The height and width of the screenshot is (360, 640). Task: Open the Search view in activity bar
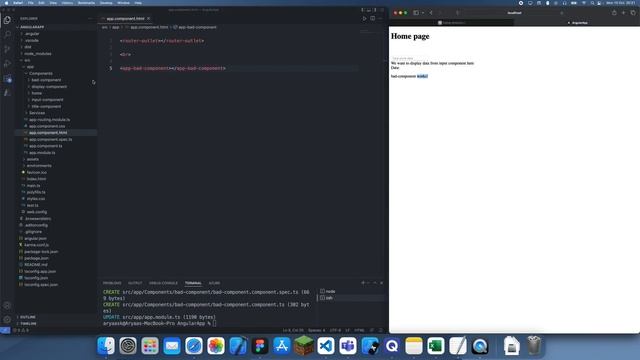click(7, 34)
